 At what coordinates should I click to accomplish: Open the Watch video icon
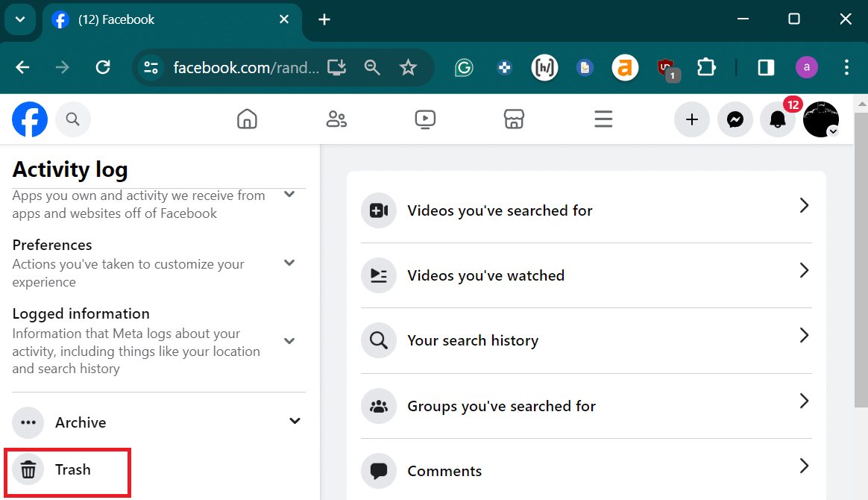pos(425,119)
